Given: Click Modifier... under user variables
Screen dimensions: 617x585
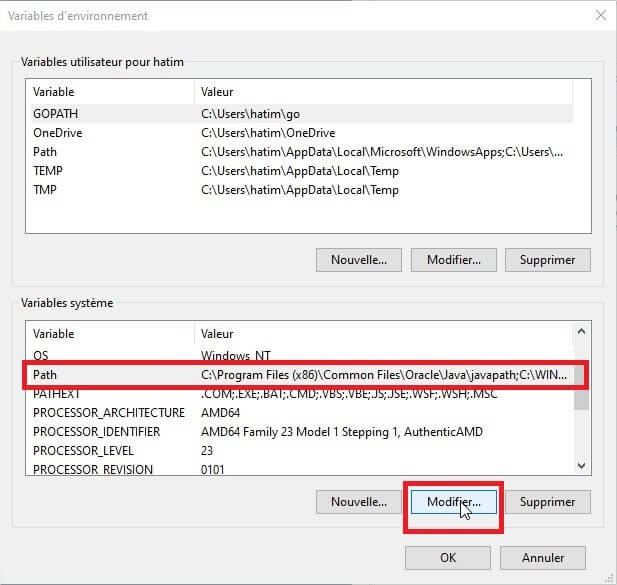Looking at the screenshot, I should (453, 260).
